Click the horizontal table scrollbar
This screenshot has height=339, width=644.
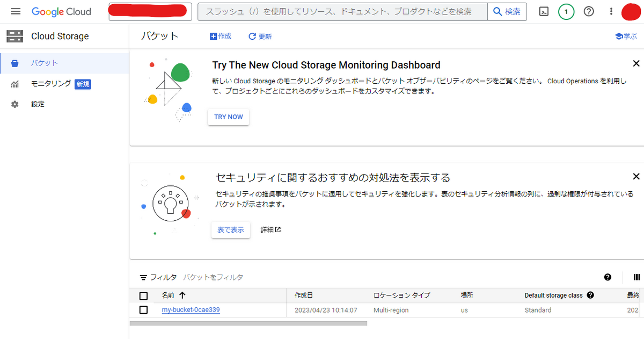click(x=248, y=323)
